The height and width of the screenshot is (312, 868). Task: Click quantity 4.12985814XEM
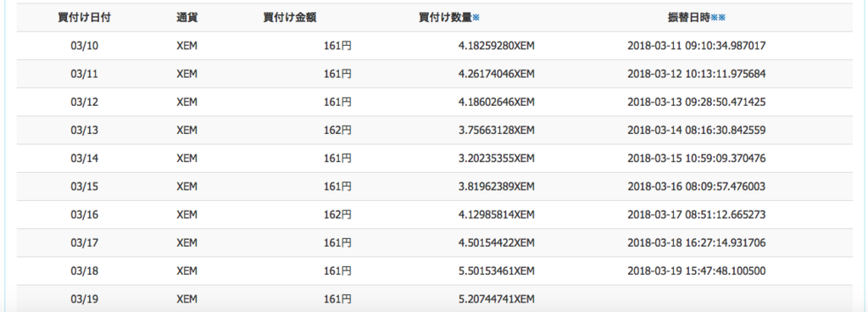[x=497, y=214]
